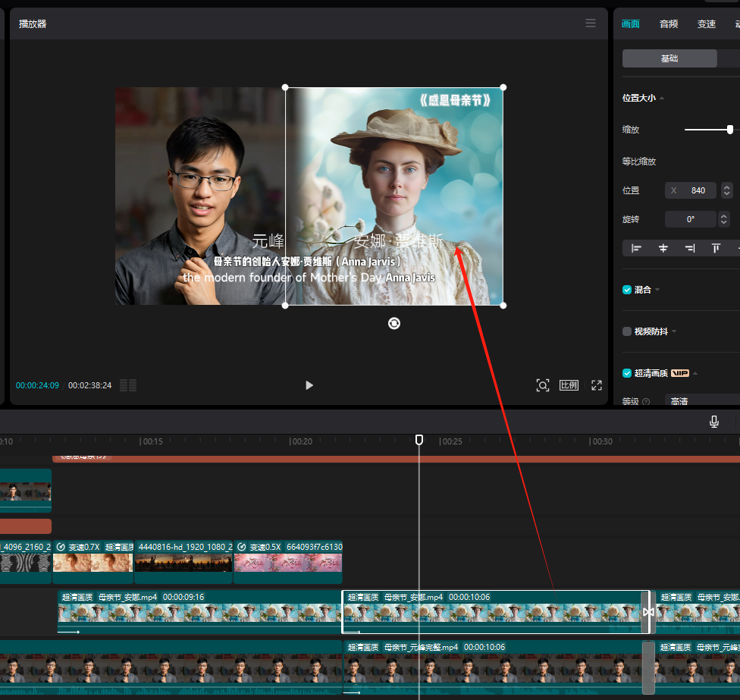740x700 pixels.
Task: Switch to the 音频 tab
Action: (669, 24)
